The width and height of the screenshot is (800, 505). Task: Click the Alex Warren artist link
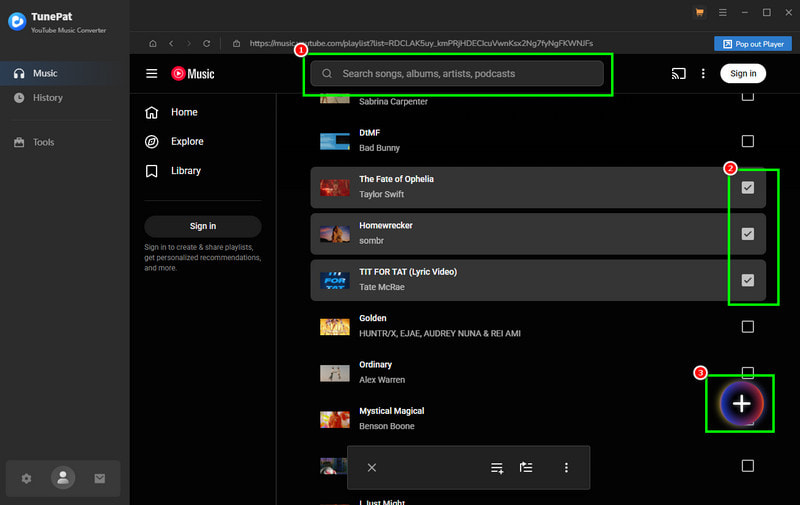click(382, 380)
